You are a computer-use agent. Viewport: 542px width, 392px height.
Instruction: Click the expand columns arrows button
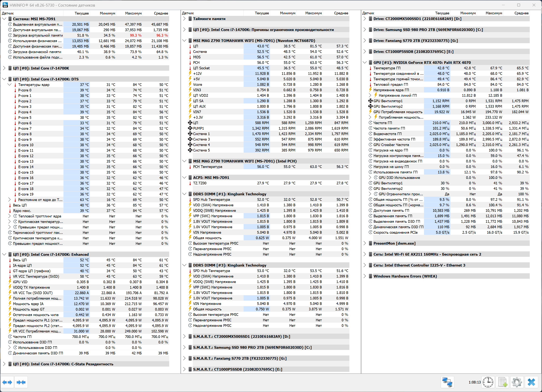pos(7,382)
